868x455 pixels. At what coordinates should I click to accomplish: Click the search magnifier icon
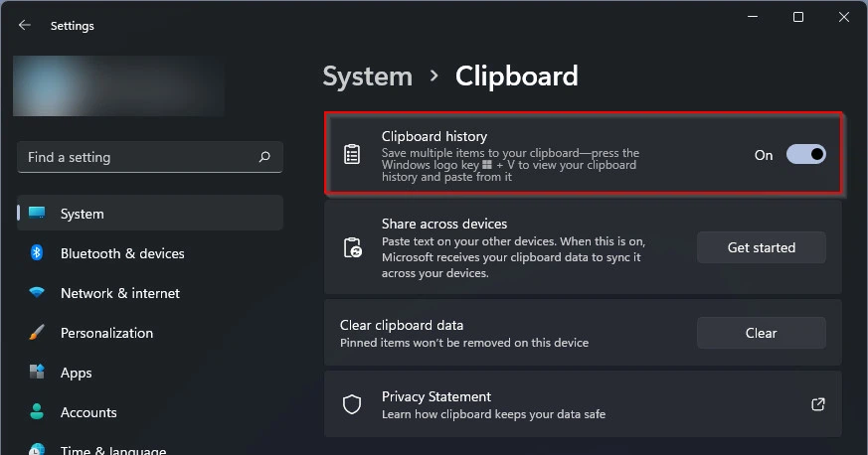pos(264,157)
